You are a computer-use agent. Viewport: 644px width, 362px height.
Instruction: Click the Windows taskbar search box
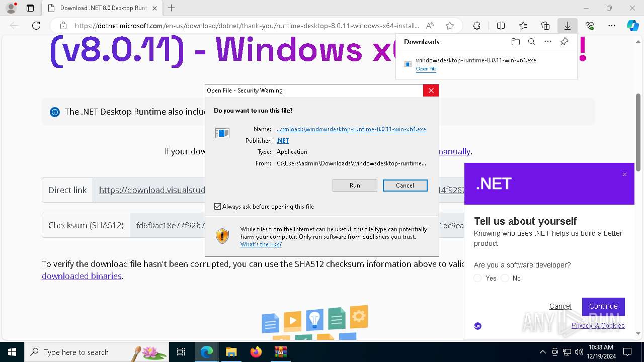97,352
